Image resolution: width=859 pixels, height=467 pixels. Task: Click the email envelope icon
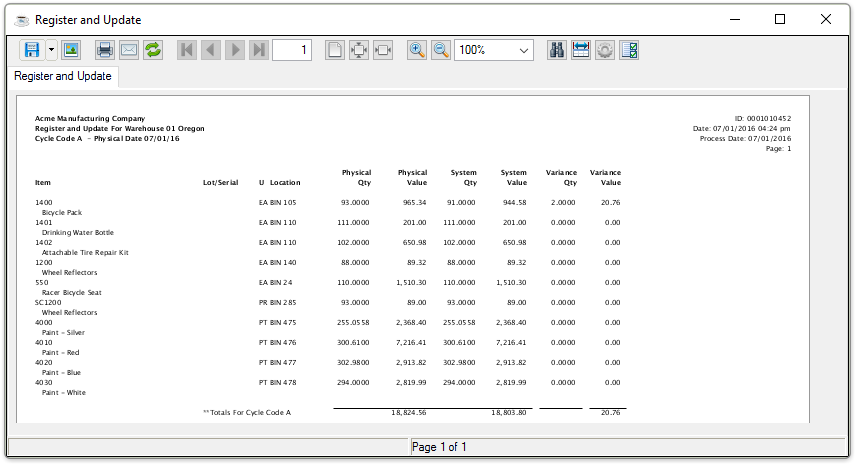point(129,50)
